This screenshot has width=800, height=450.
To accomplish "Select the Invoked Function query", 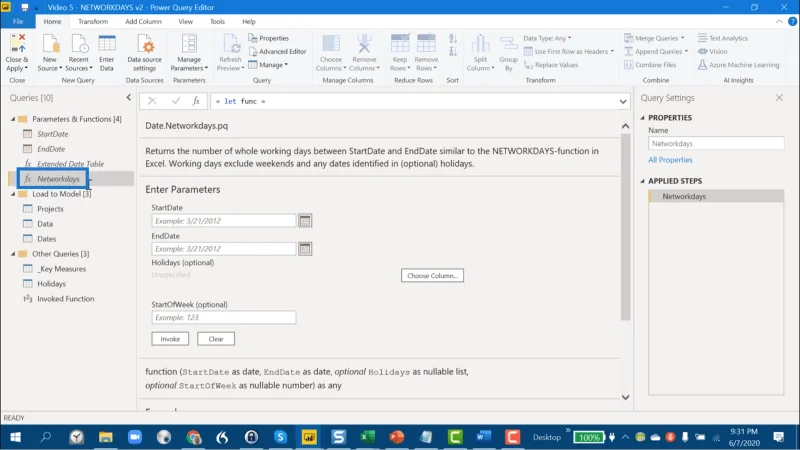I will click(x=65, y=299).
